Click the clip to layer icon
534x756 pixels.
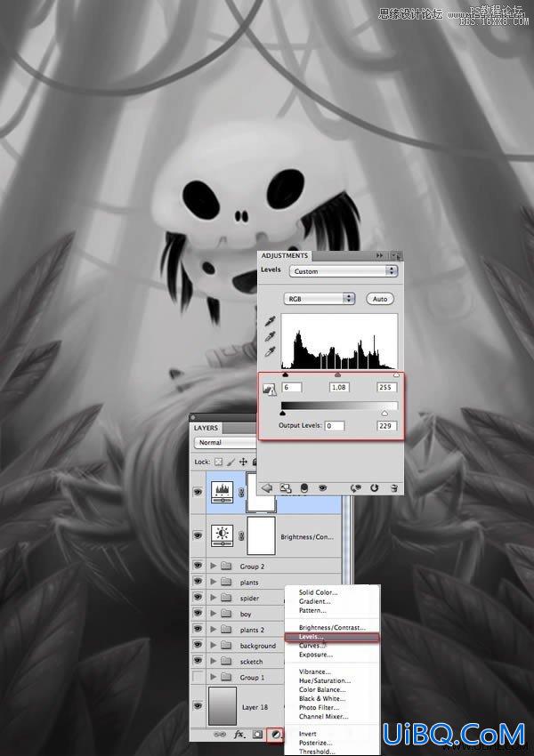303,488
